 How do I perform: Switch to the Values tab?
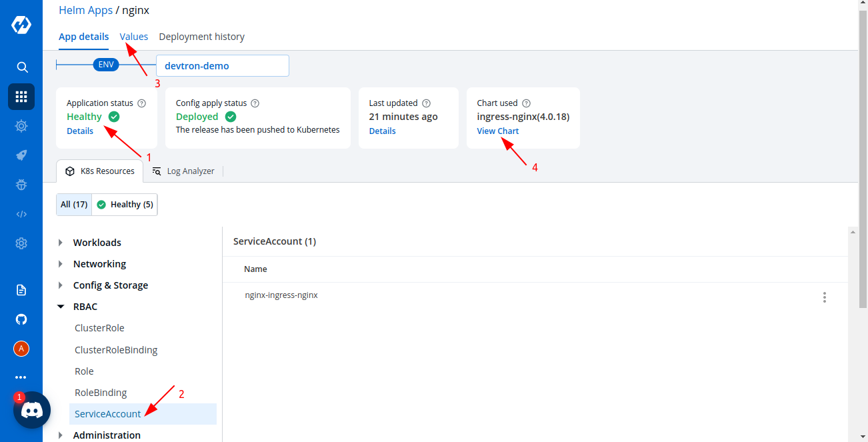[x=134, y=37]
